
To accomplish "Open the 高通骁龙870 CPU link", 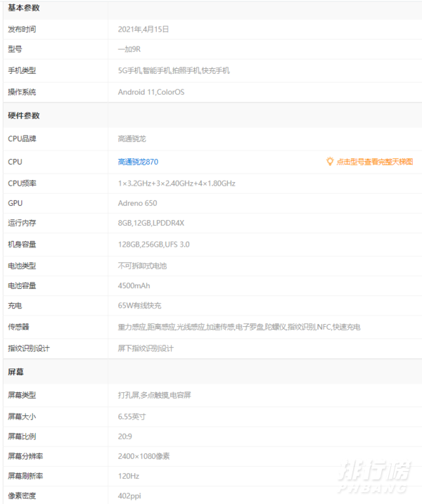I will pos(138,162).
